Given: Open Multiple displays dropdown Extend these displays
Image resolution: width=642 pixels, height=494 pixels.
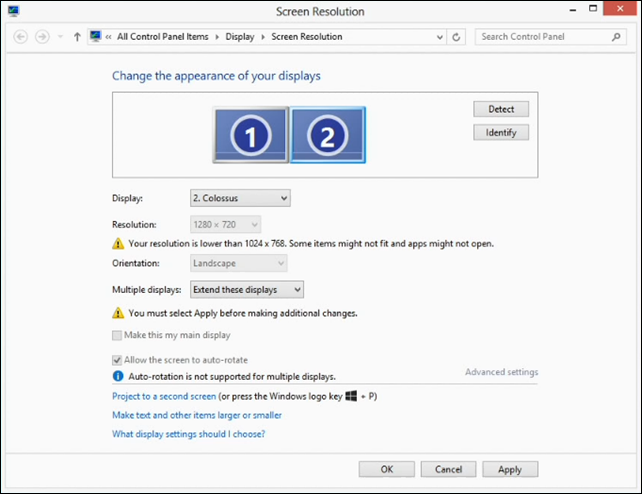Looking at the screenshot, I should [x=247, y=290].
